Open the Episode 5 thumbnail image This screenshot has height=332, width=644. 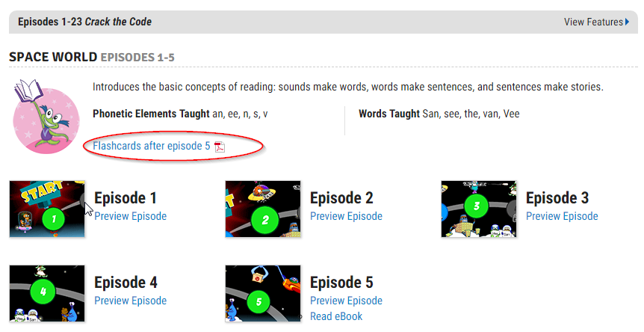[263, 293]
